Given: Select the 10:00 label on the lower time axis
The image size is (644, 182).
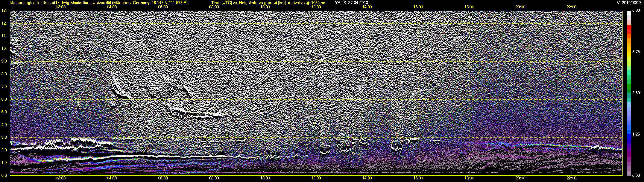Looking at the screenshot, I should coord(265,178).
